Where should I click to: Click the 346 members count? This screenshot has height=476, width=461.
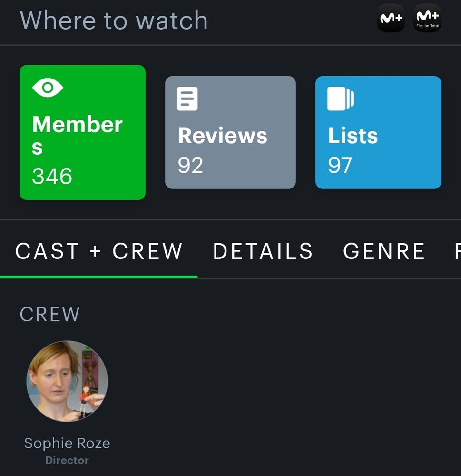click(x=52, y=177)
